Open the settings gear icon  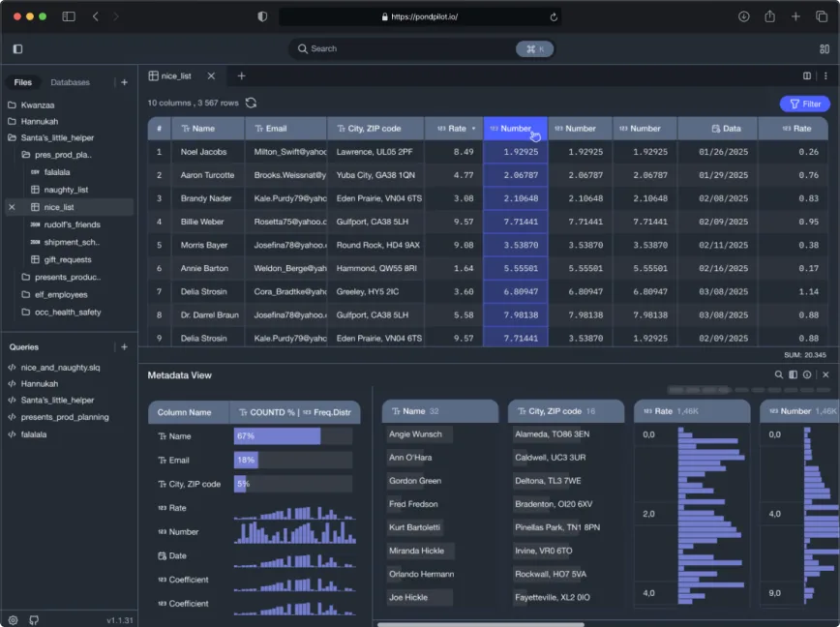point(13,620)
